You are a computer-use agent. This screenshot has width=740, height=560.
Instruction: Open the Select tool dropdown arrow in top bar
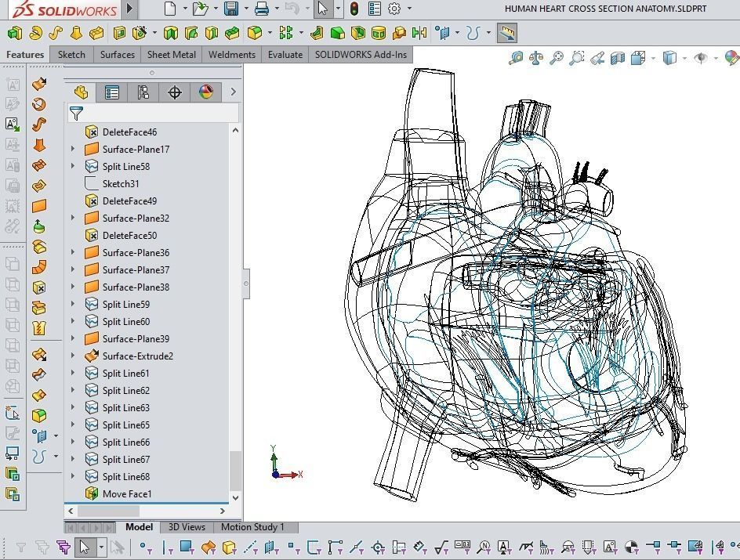337,9
